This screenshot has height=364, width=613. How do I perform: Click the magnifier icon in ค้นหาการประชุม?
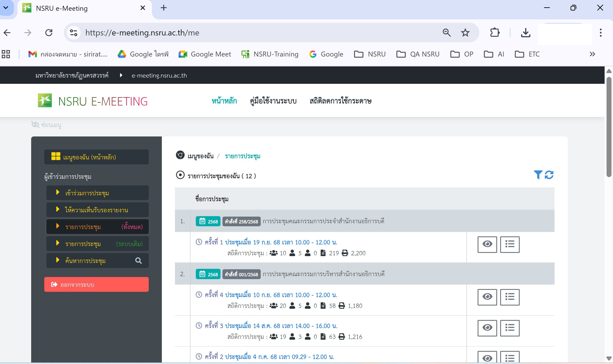pos(138,260)
